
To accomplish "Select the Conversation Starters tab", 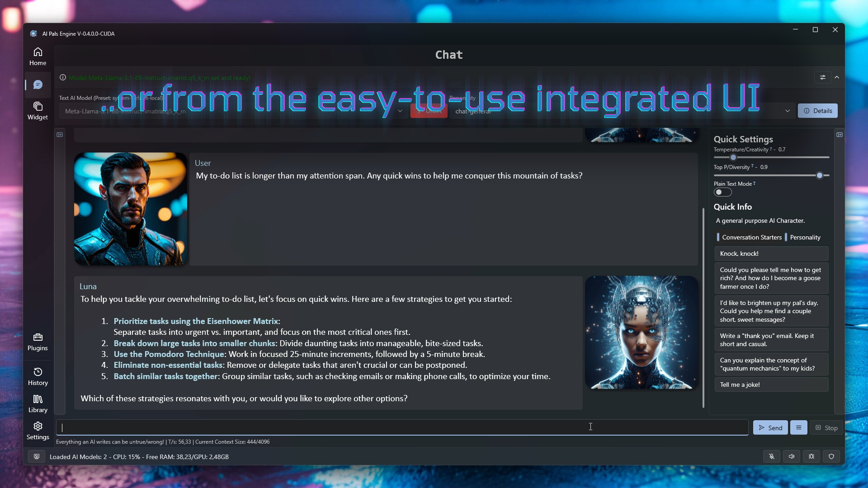I will (x=751, y=237).
